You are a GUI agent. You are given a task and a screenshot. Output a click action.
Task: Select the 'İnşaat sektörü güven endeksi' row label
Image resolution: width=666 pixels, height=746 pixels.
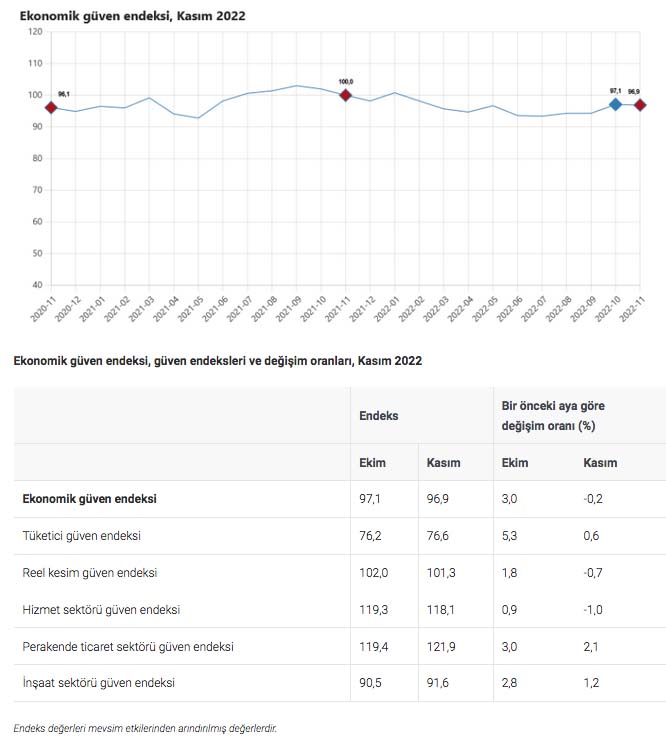[x=99, y=683]
